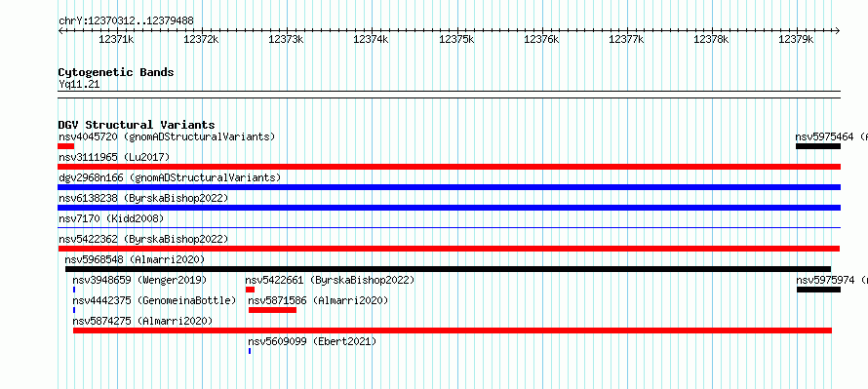The image size is (868, 389).
Task: Click the Yq11.21 cytogenetic band line
Action: tap(449, 95)
